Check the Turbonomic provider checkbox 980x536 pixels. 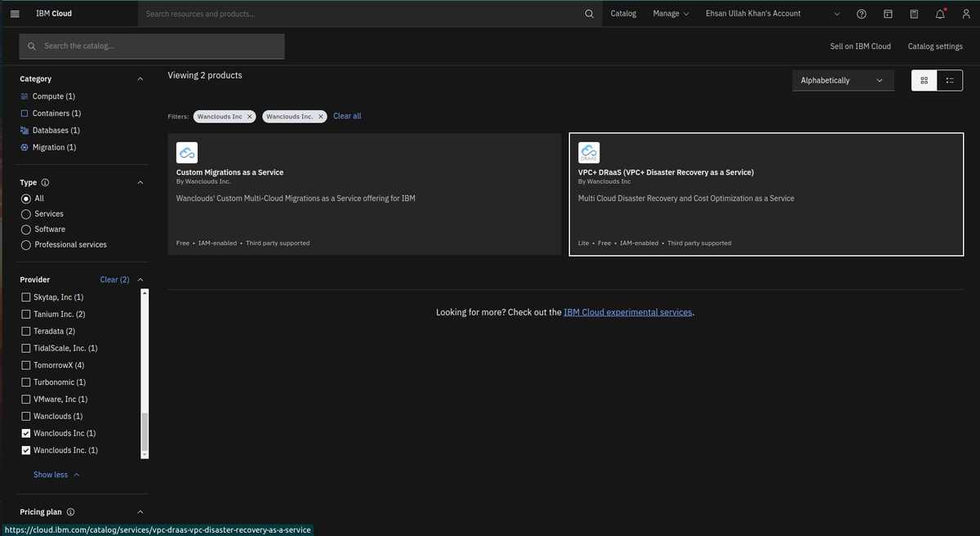(x=26, y=382)
